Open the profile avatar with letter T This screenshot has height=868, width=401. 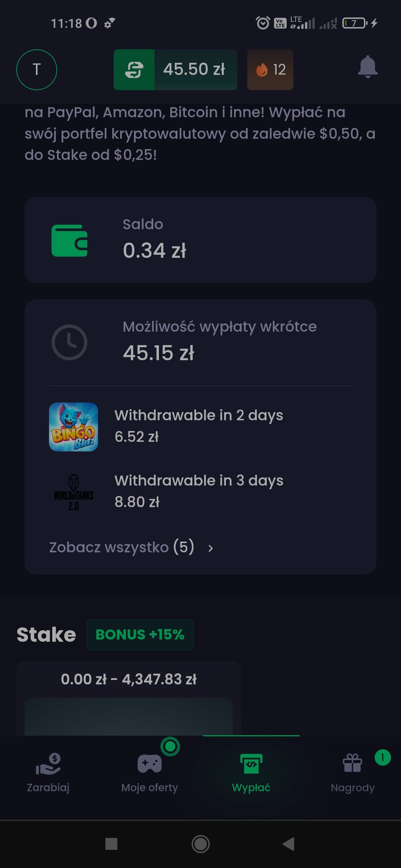[36, 70]
